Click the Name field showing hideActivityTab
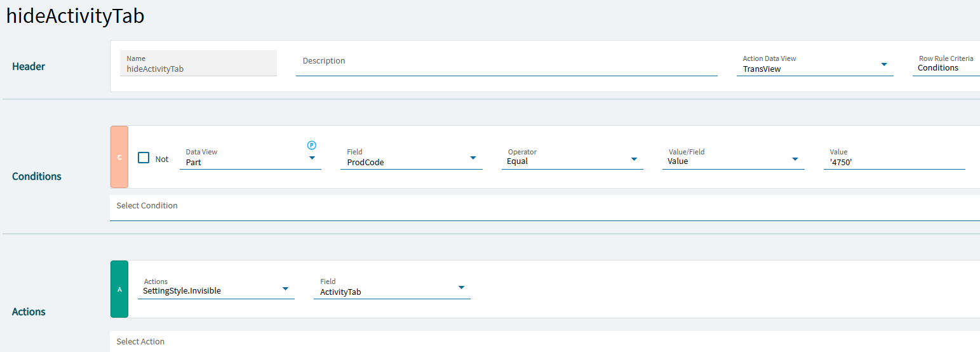The width and height of the screenshot is (980, 352). coord(198,69)
